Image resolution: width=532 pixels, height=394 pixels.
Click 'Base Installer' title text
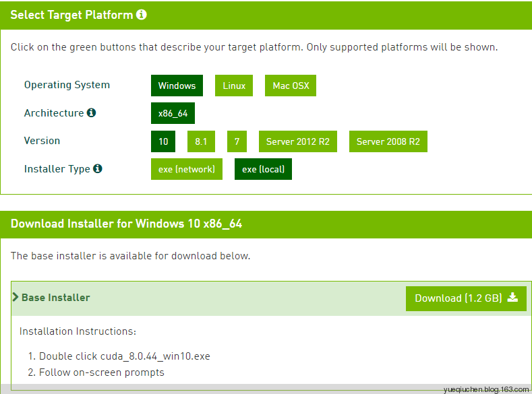56,298
